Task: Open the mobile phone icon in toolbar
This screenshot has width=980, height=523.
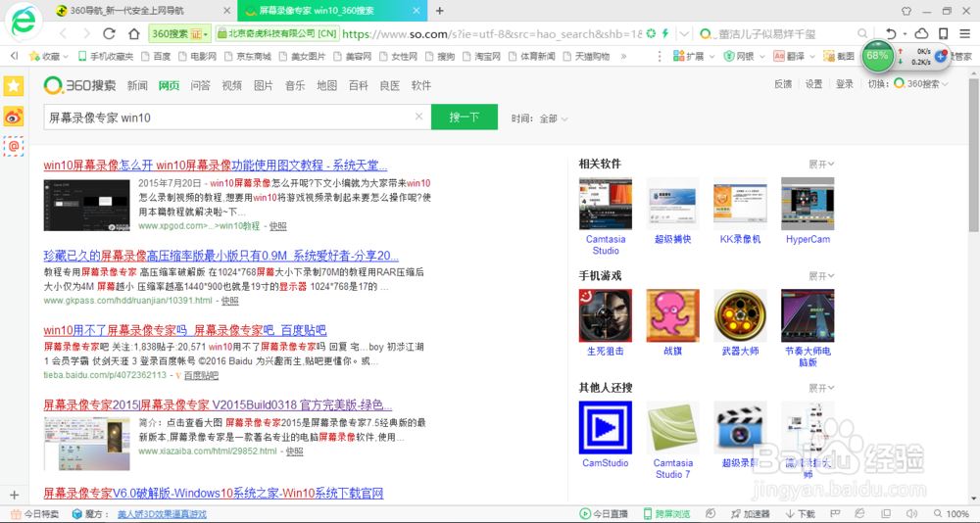Action: [x=944, y=33]
